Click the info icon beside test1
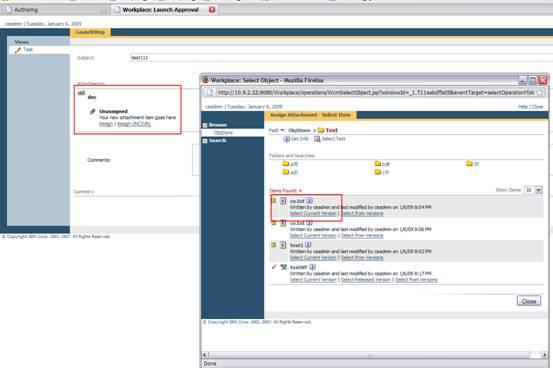Image resolution: width=553 pixels, height=368 pixels. coord(308,245)
